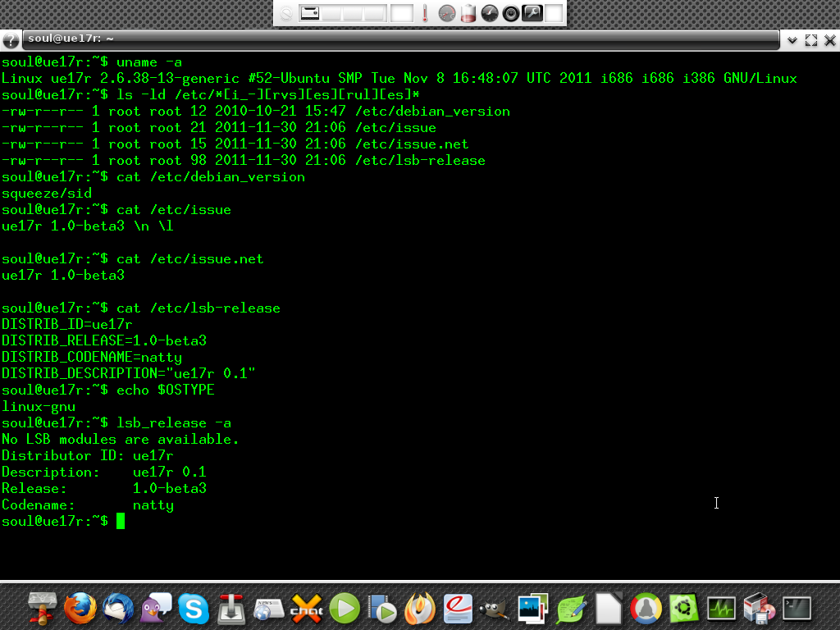840x630 pixels.
Task: Open the stamp and scroll dock icon
Action: [x=43, y=609]
